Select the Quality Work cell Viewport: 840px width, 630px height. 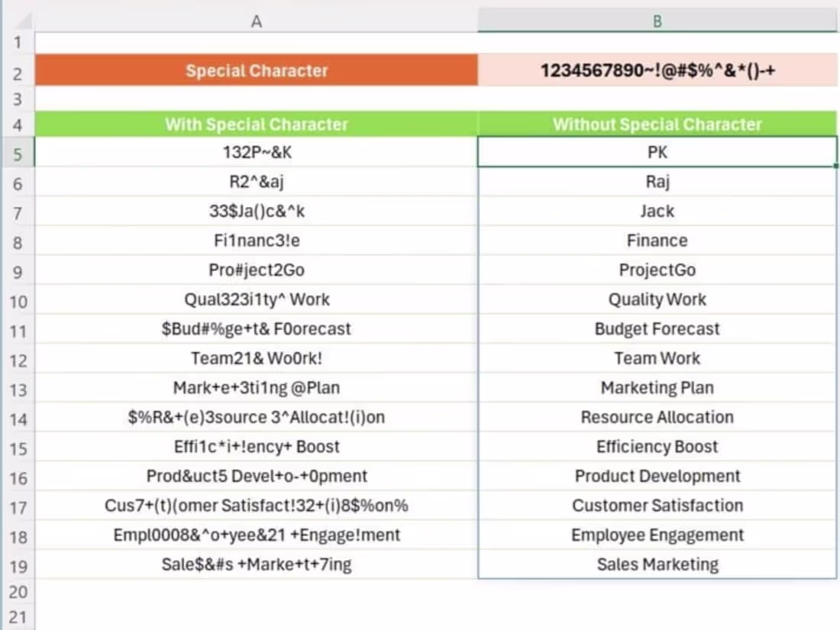point(657,299)
